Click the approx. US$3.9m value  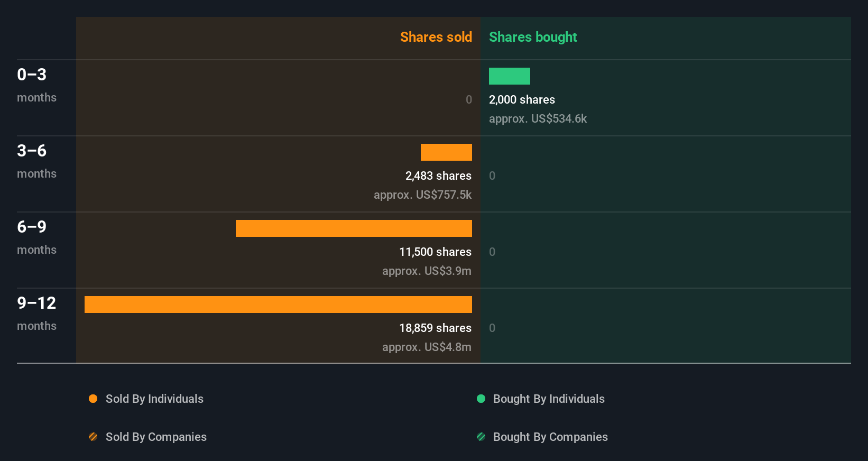(x=427, y=271)
